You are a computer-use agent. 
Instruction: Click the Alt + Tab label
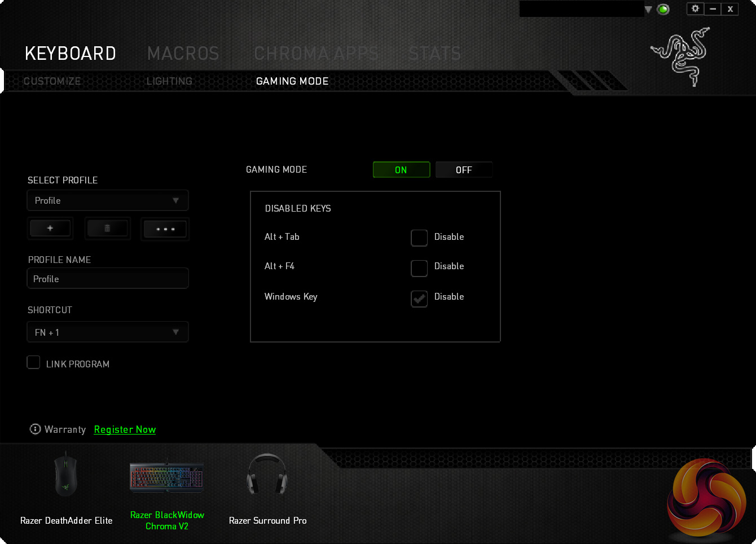(x=282, y=237)
